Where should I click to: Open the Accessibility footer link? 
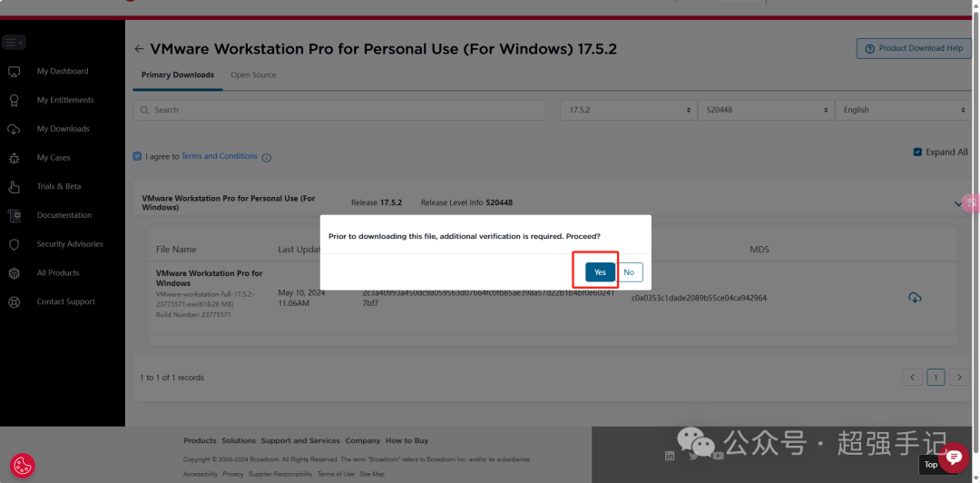[x=201, y=474]
